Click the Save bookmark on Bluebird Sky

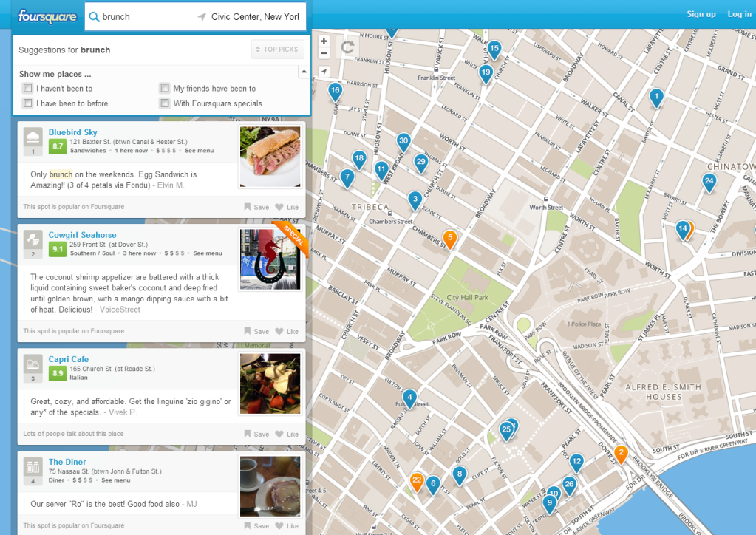(256, 207)
